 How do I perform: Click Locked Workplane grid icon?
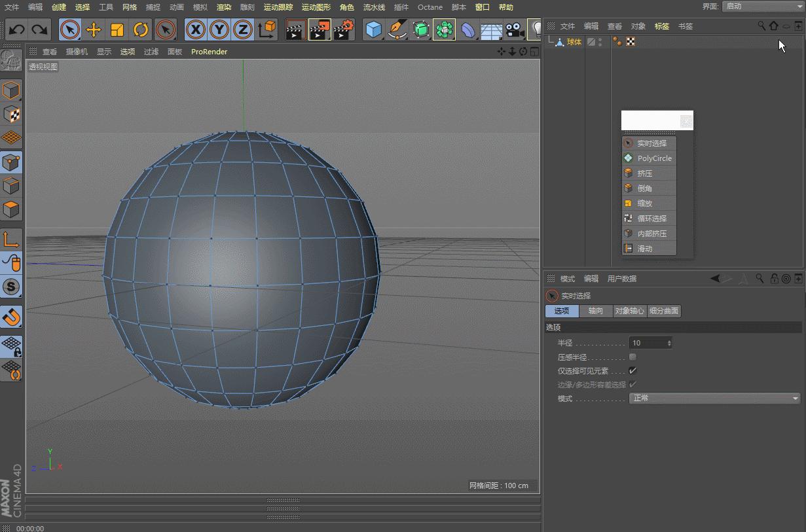click(11, 346)
